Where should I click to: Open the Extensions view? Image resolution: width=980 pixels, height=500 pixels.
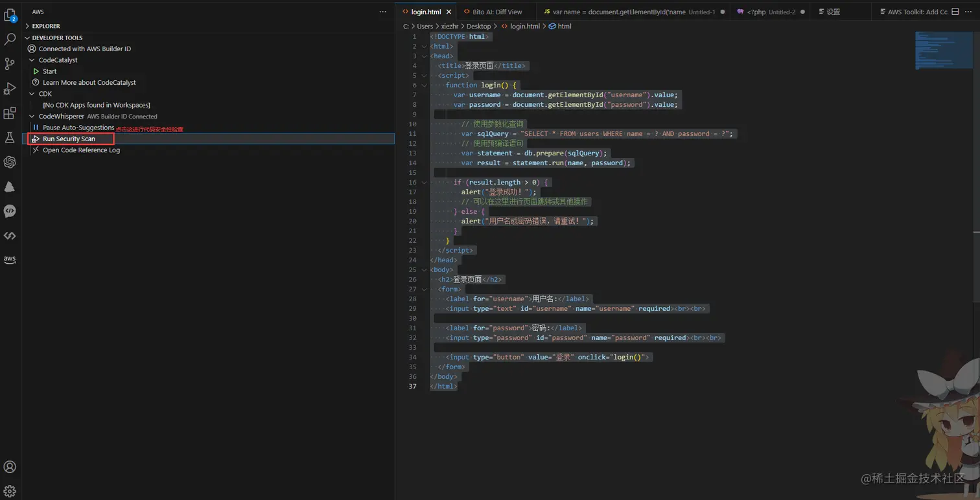pyautogui.click(x=10, y=113)
